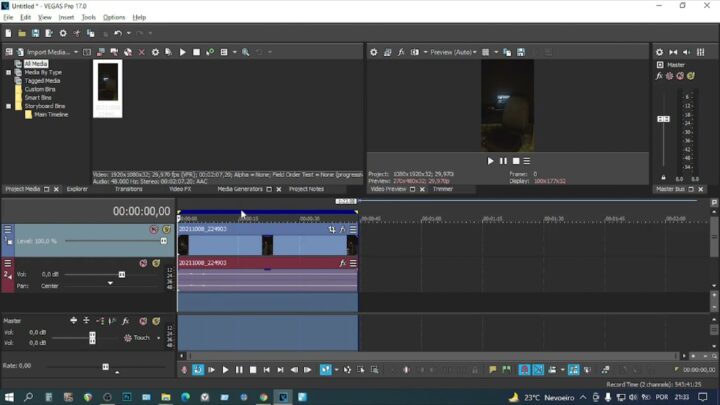This screenshot has width=720, height=405.
Task: Save preview snapshot to file icon
Action: click(x=521, y=52)
